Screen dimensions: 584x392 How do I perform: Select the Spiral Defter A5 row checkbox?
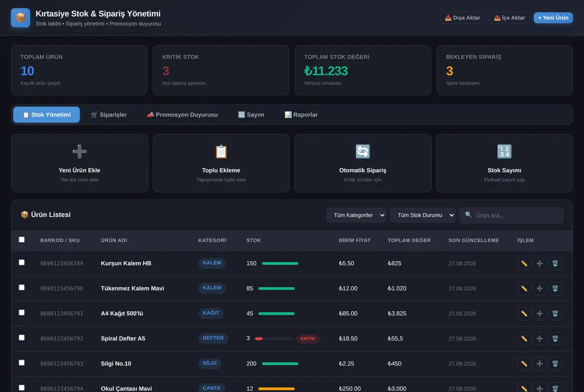[21, 338]
